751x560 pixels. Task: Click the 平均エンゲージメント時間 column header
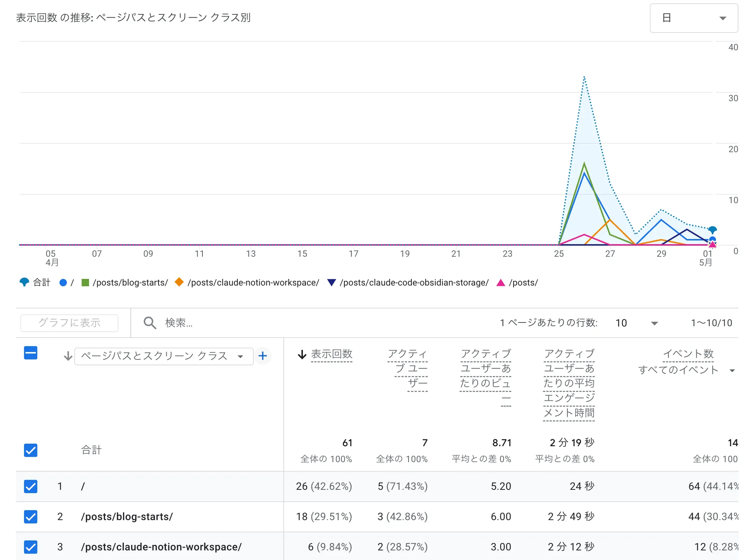[x=569, y=383]
